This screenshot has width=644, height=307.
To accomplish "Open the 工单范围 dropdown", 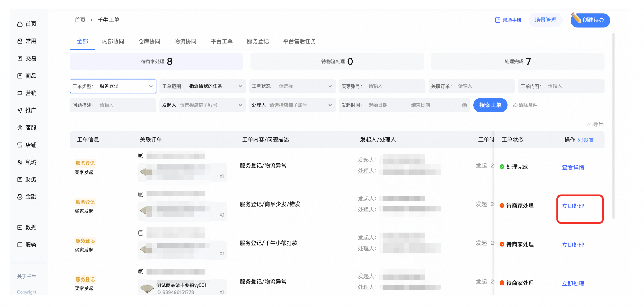I will pyautogui.click(x=202, y=86).
